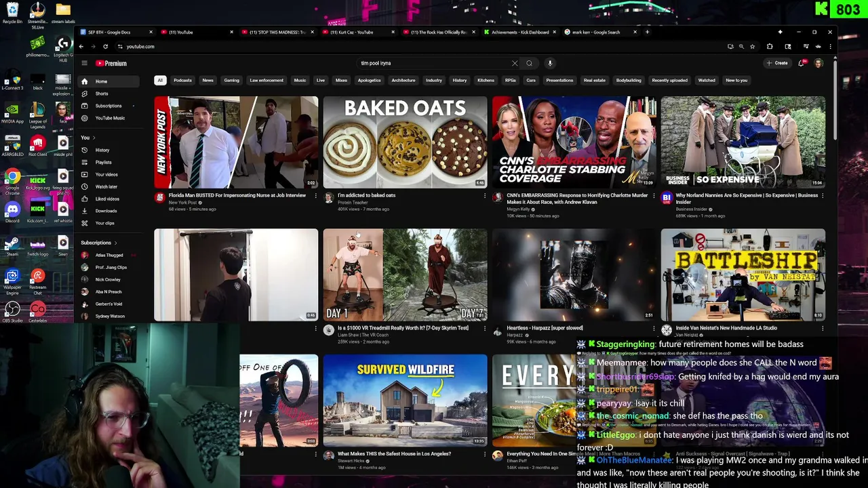Image resolution: width=868 pixels, height=488 pixels.
Task: Open NVIDIA App desktop icon
Action: 12,113
